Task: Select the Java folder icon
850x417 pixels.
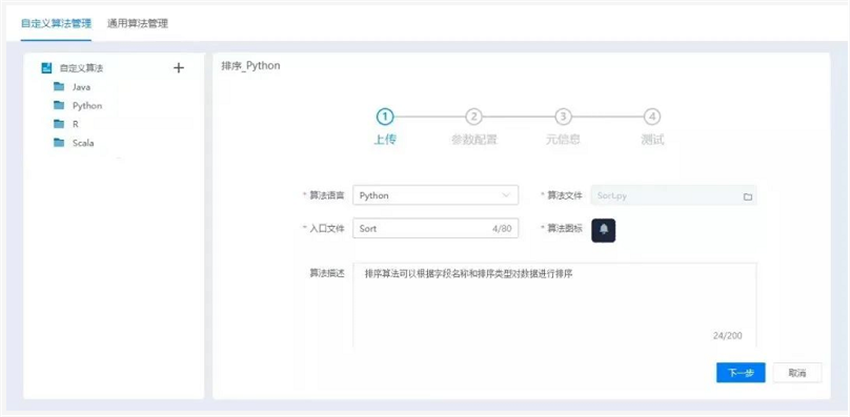Action: point(59,87)
